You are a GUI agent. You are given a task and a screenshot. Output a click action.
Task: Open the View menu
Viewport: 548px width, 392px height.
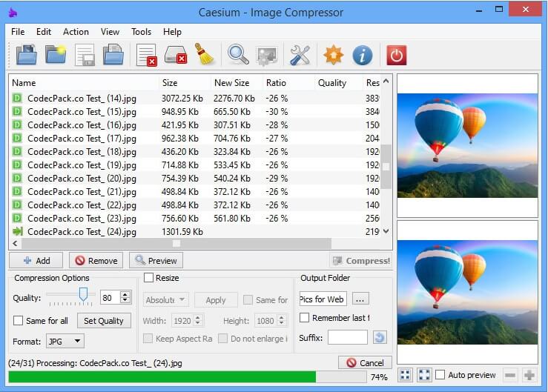tap(110, 32)
